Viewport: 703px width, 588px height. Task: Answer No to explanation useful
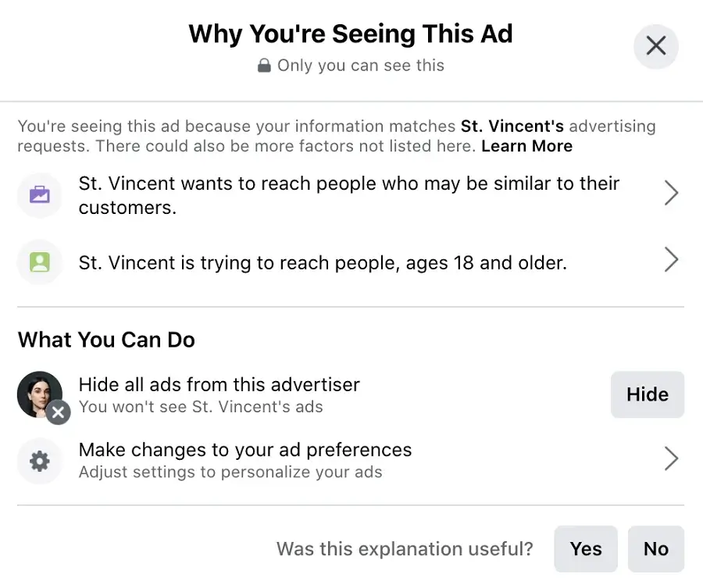(x=656, y=549)
